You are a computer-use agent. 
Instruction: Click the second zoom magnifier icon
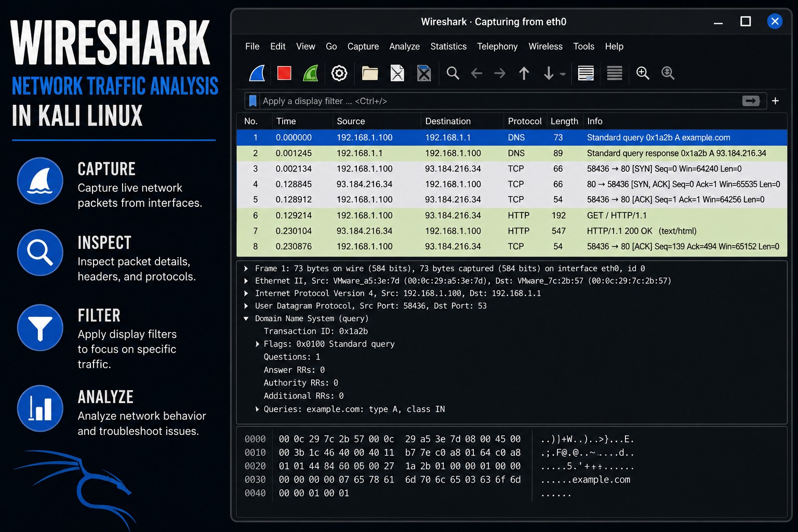click(668, 73)
